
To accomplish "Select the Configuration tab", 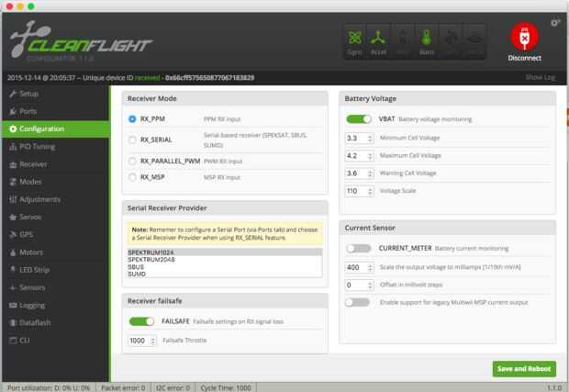I will click(x=55, y=129).
